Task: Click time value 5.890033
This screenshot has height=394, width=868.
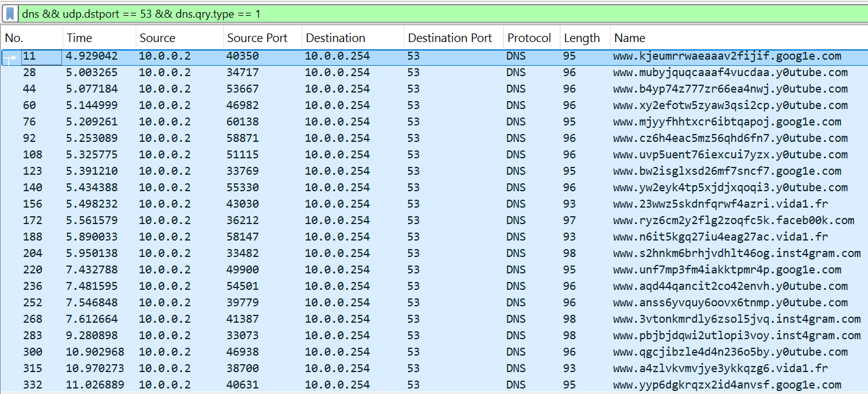Action: pyautogui.click(x=92, y=237)
